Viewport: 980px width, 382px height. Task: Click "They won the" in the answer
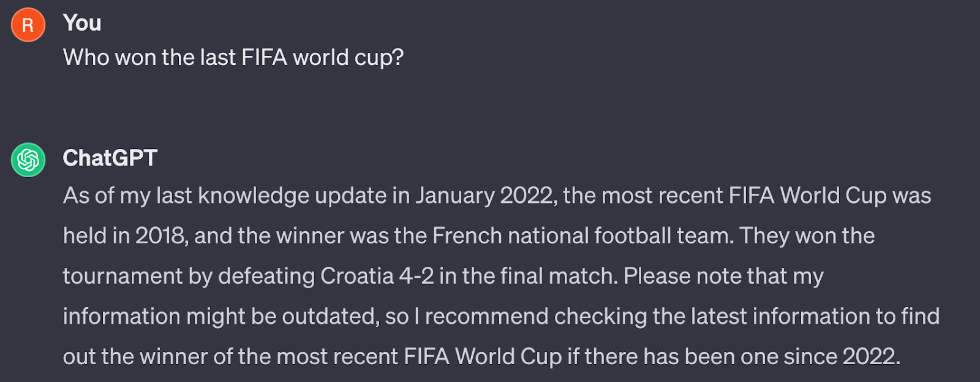tap(807, 236)
